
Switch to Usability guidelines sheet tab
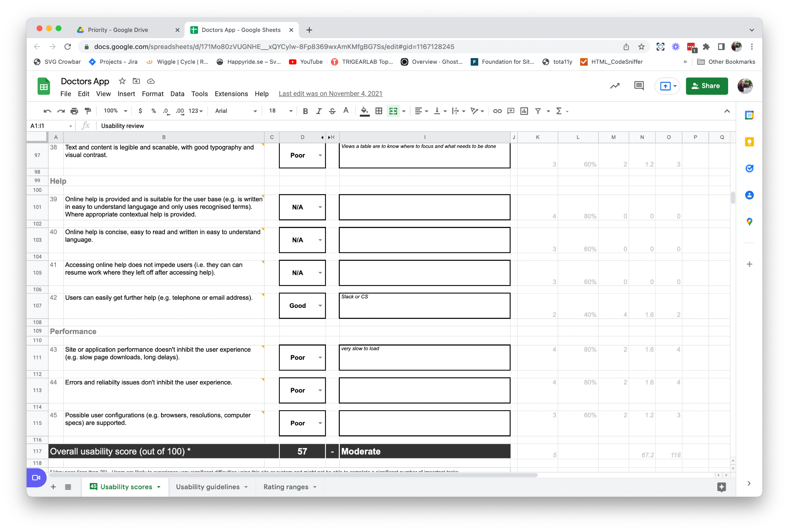pos(208,487)
